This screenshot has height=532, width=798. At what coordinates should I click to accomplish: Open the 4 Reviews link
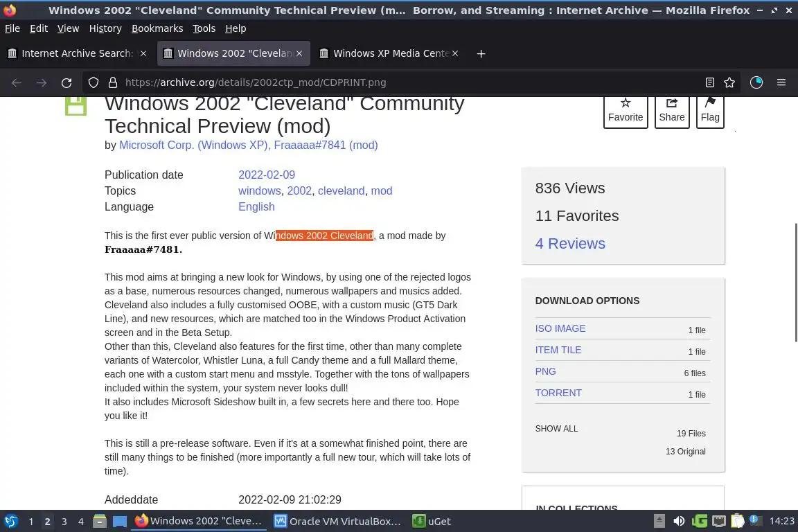pos(570,243)
